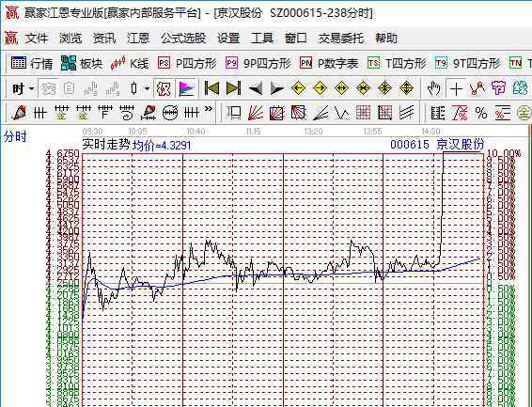Jump to first with olive skip-back icon

(211, 89)
